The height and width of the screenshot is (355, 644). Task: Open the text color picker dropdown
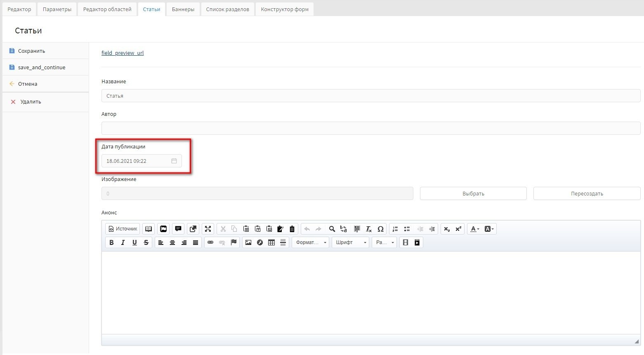coord(475,229)
